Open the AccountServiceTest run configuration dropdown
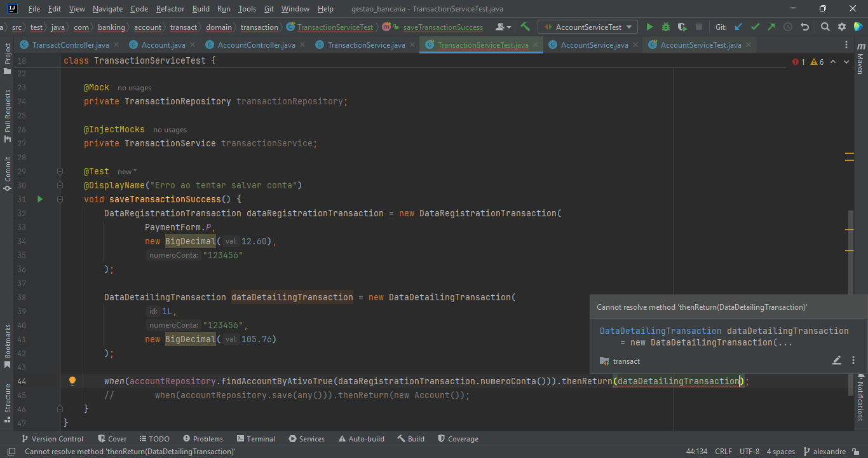The width and height of the screenshot is (868, 458). point(587,27)
